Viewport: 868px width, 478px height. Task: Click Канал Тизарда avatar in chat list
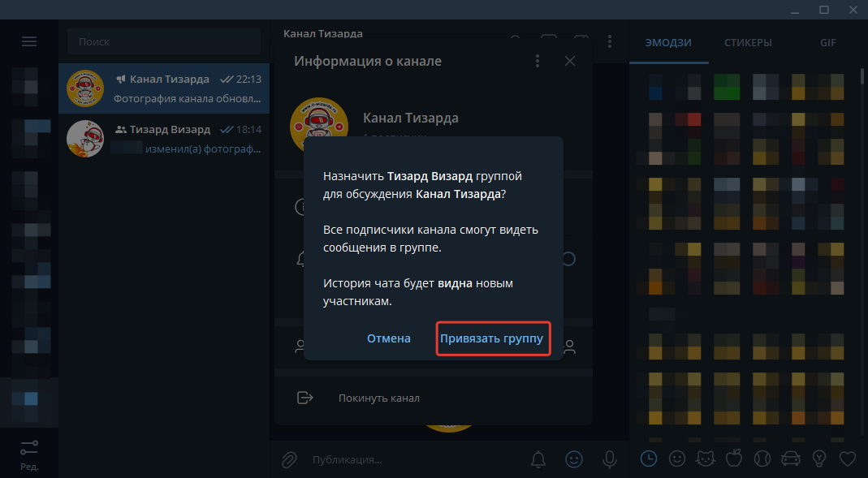[85, 88]
